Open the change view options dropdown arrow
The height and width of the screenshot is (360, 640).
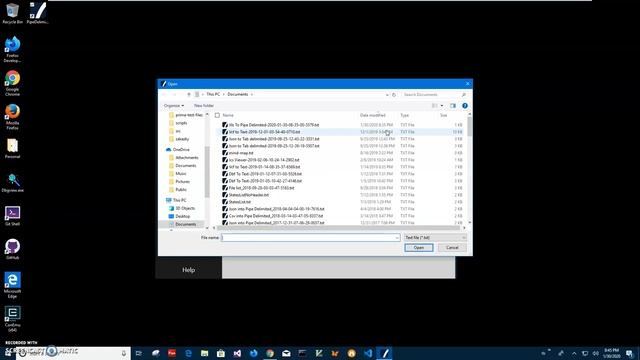[x=442, y=106]
